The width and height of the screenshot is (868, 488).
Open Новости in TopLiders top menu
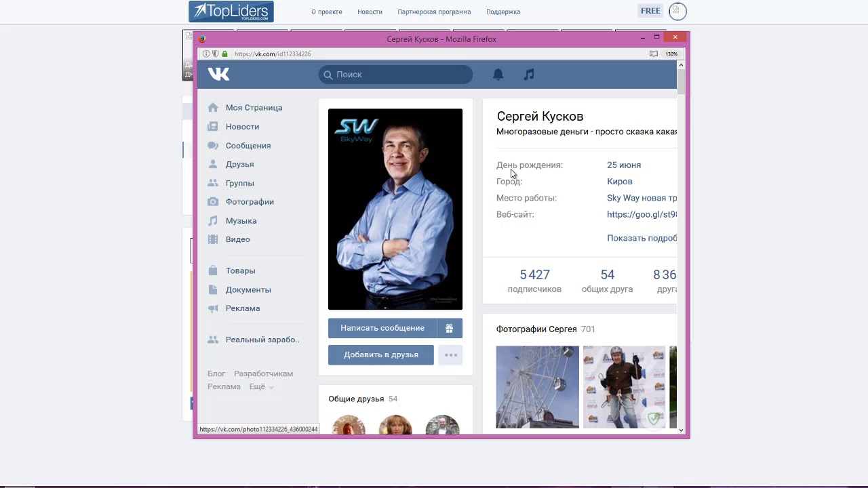click(x=370, y=12)
